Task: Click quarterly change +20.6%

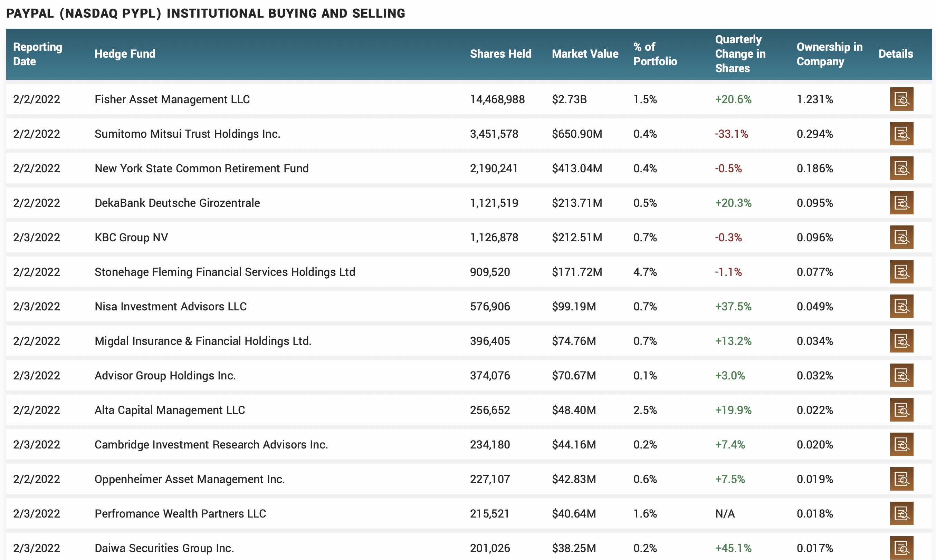Action: [x=733, y=99]
